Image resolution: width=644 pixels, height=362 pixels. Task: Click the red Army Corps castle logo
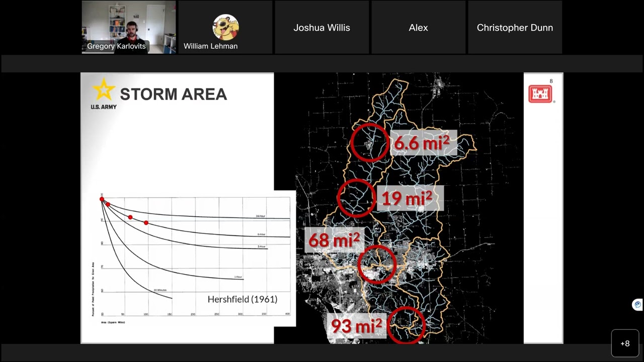click(540, 94)
